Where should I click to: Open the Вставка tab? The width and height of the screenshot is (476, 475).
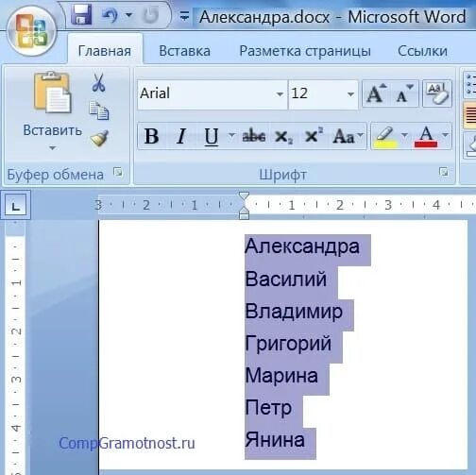pos(184,51)
